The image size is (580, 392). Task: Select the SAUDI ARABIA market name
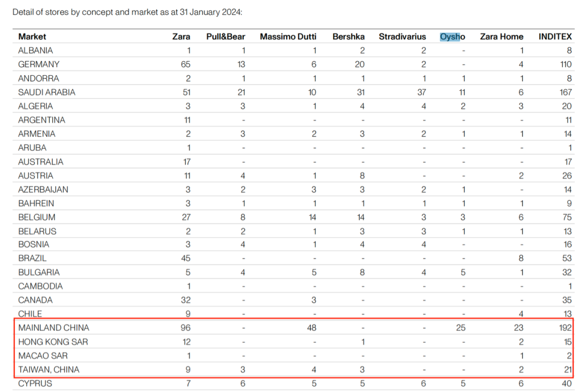click(x=47, y=92)
